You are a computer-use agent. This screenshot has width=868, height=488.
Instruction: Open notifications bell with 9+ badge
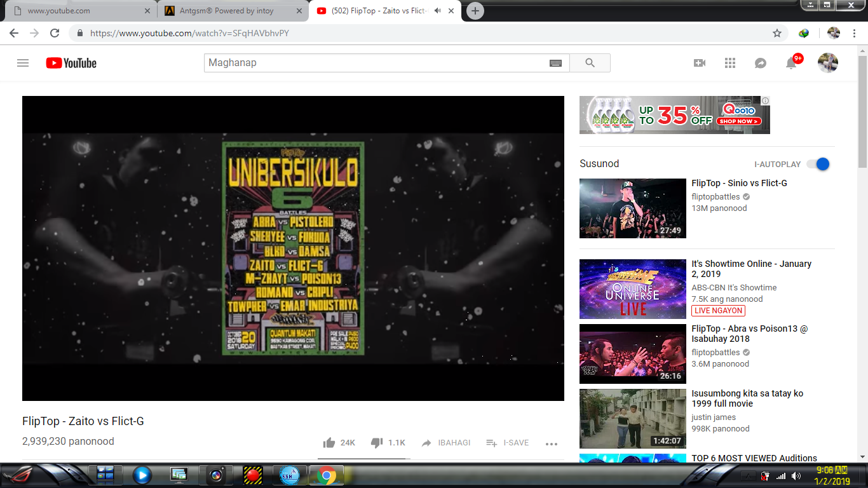pos(792,62)
